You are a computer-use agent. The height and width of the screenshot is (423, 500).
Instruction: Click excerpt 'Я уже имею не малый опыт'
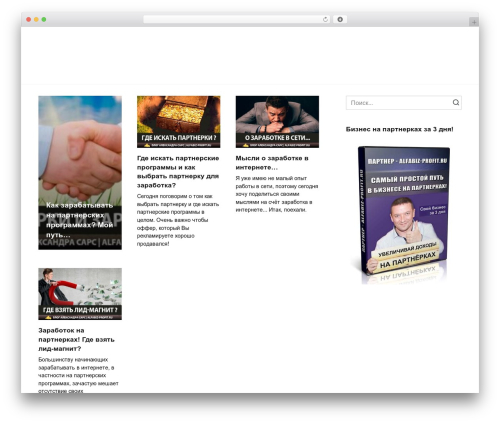277,194
